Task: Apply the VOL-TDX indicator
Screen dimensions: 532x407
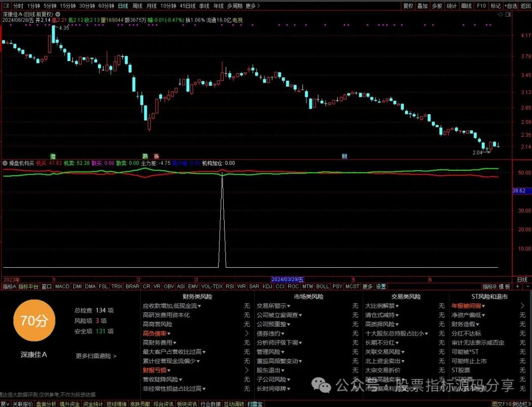Action: [212, 286]
